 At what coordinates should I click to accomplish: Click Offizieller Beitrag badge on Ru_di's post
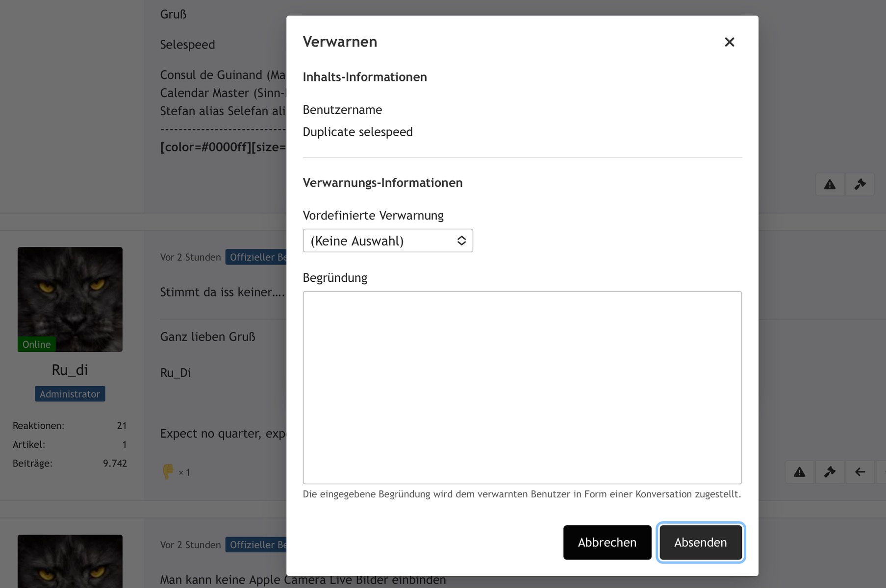(x=256, y=257)
